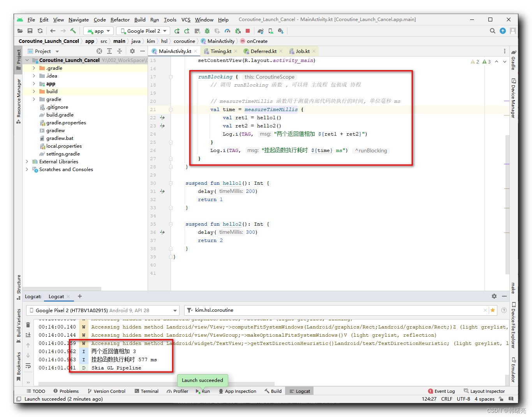Click the Profile app gauge icon in the top toolbar
Screen dimensions: 532x417
(227, 31)
